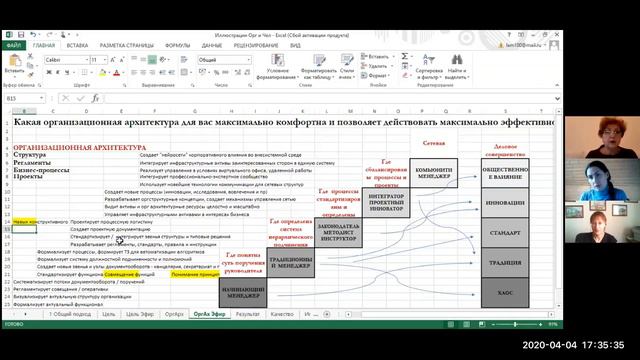
Task: Open the borders dropdown arrow
Action: 91,73
